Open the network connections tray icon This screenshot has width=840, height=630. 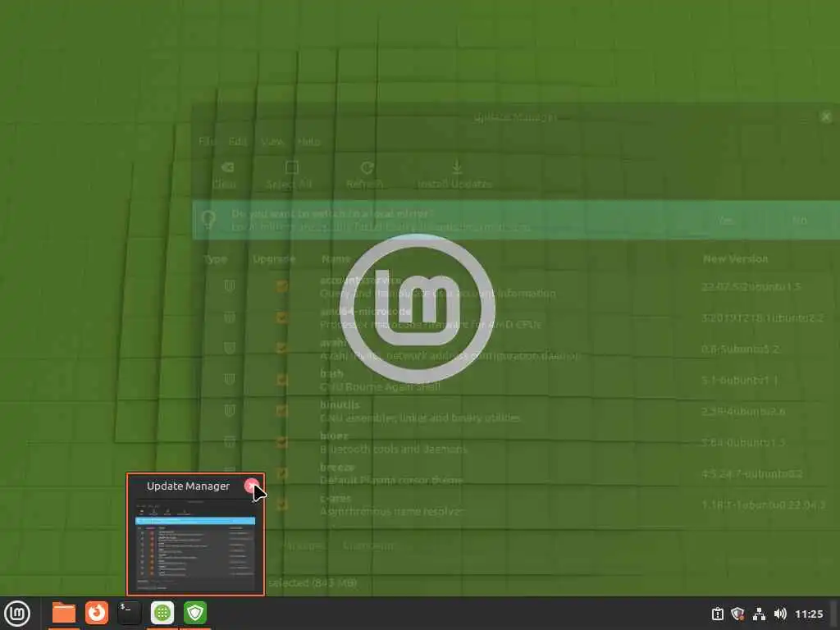click(759, 614)
